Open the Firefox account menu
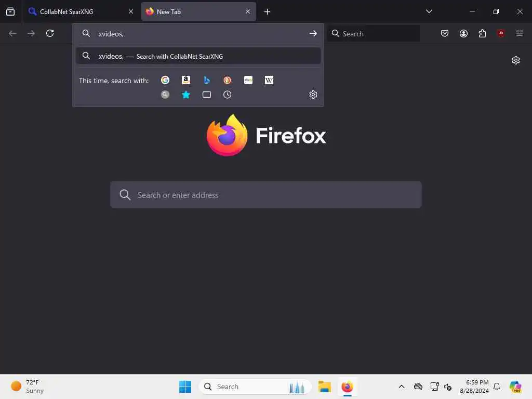The image size is (532, 399). (463, 33)
